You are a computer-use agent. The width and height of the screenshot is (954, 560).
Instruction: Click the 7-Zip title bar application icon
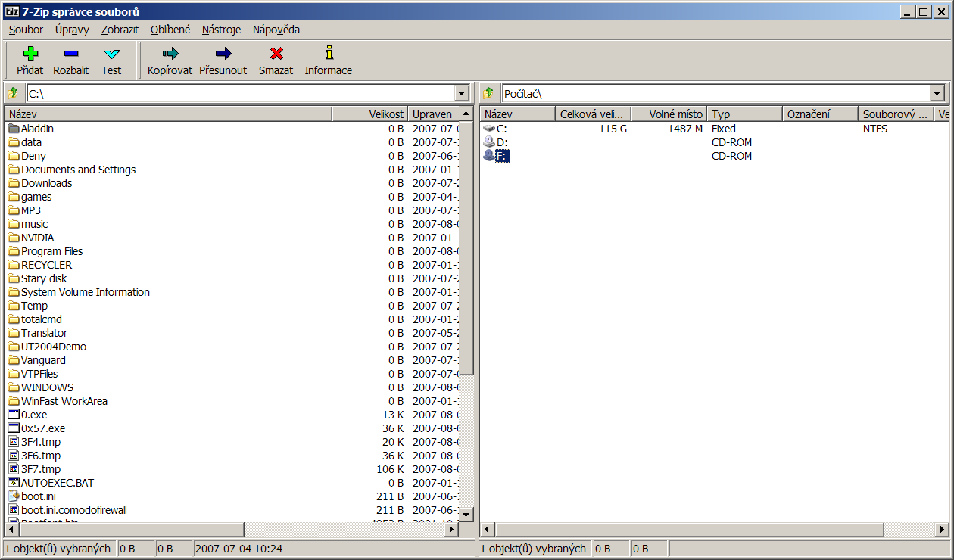tap(11, 11)
